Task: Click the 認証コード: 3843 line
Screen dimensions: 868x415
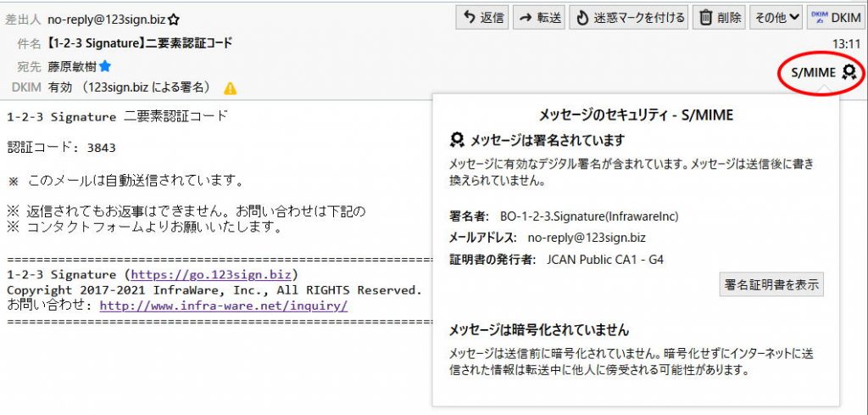Action: click(x=61, y=148)
